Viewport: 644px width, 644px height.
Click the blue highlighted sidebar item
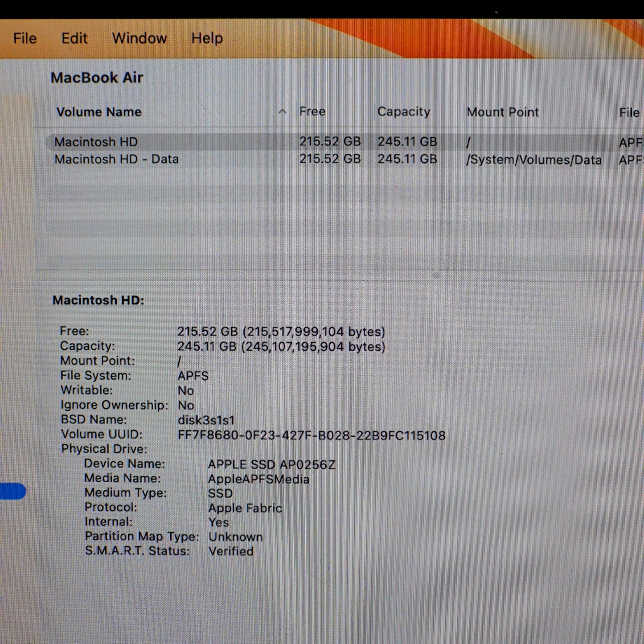pos(12,491)
